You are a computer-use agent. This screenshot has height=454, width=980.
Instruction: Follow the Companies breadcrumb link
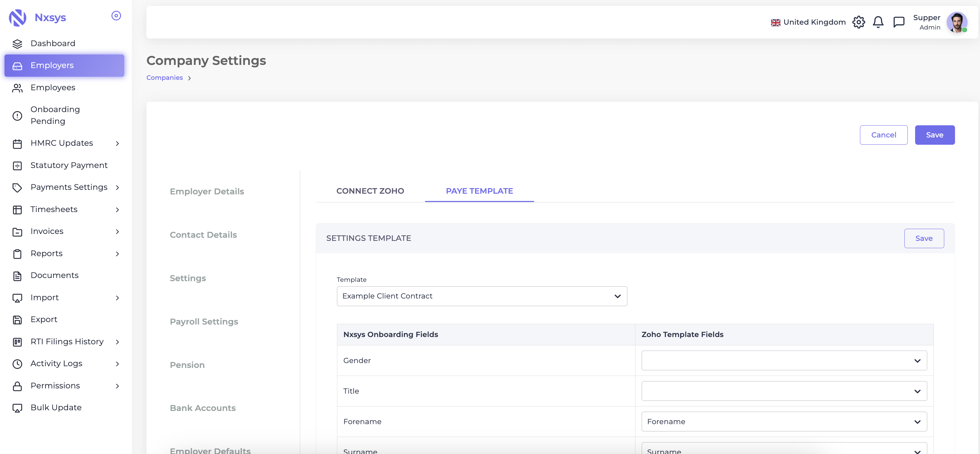coord(164,78)
